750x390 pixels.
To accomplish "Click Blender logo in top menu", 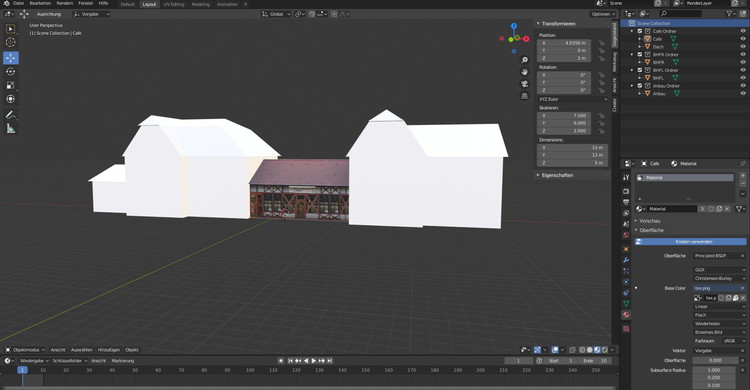I will tap(6, 3).
